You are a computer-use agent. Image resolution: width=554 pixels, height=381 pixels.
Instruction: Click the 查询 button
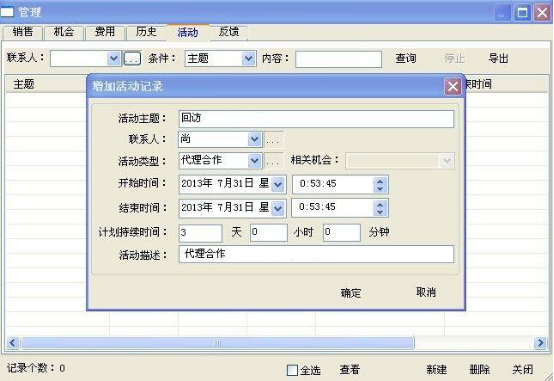tap(406, 58)
